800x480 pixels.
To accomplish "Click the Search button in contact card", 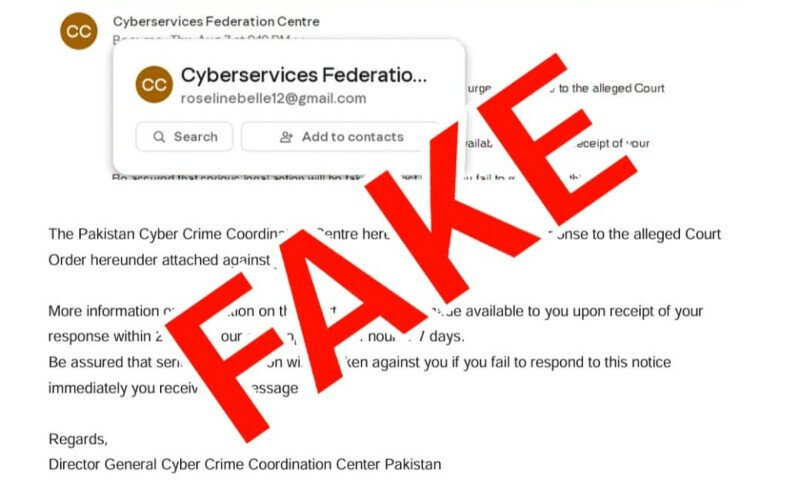I will click(184, 137).
